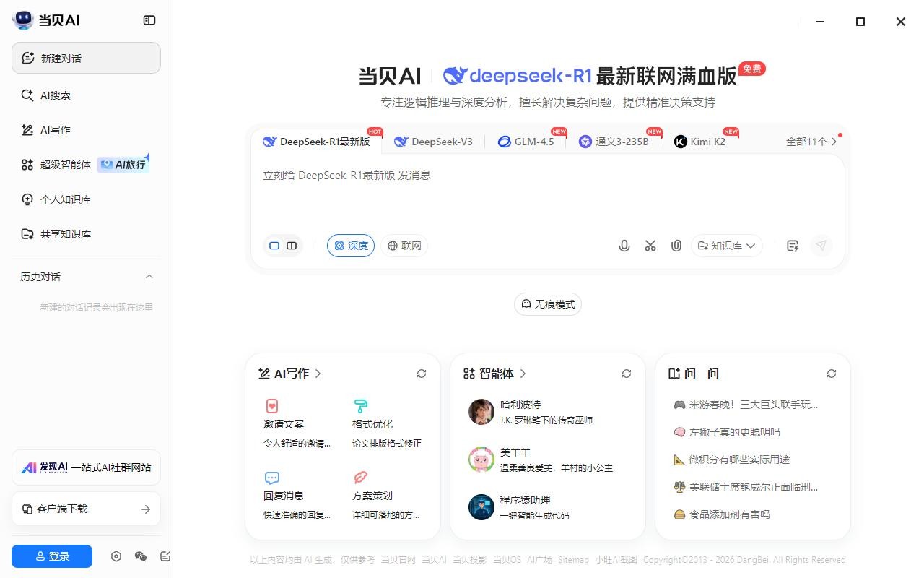Open 共享知识库 in the sidebar

tap(86, 234)
